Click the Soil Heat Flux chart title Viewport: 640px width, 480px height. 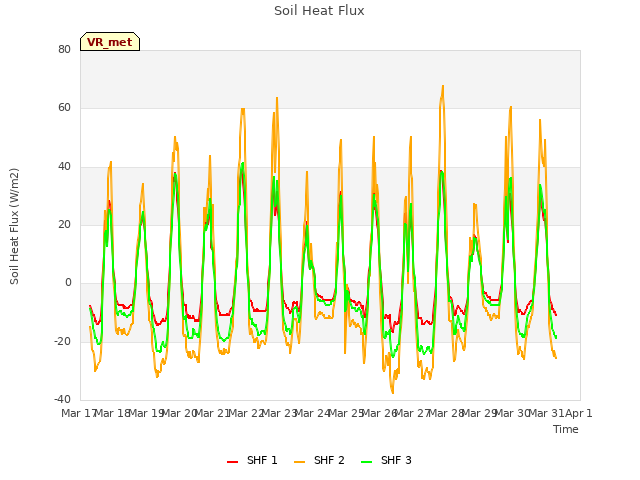319,11
